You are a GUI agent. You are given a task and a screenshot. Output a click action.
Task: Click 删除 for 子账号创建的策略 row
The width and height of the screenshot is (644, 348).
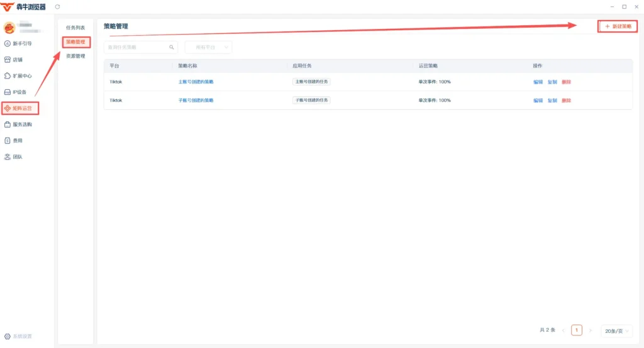coord(567,100)
